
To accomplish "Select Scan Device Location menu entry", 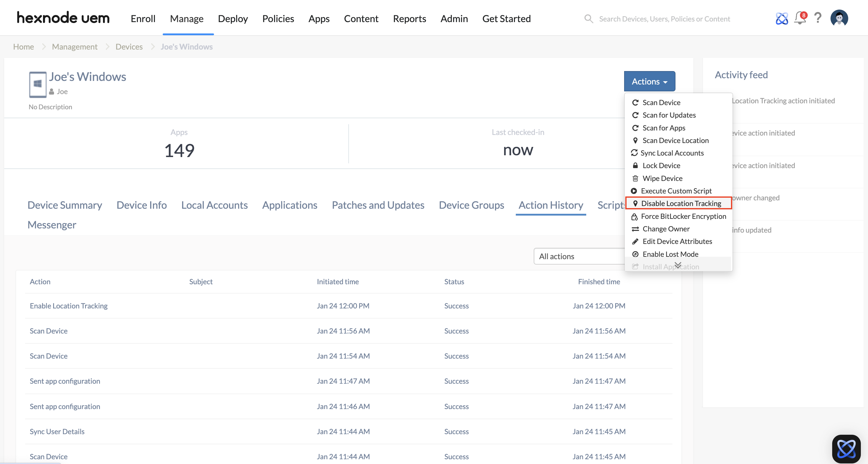I will click(675, 140).
